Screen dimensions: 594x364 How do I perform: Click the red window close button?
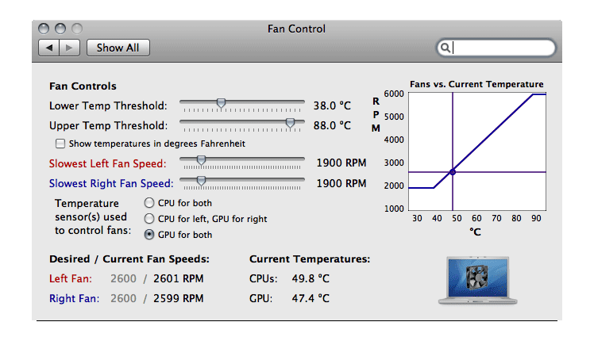click(x=44, y=29)
